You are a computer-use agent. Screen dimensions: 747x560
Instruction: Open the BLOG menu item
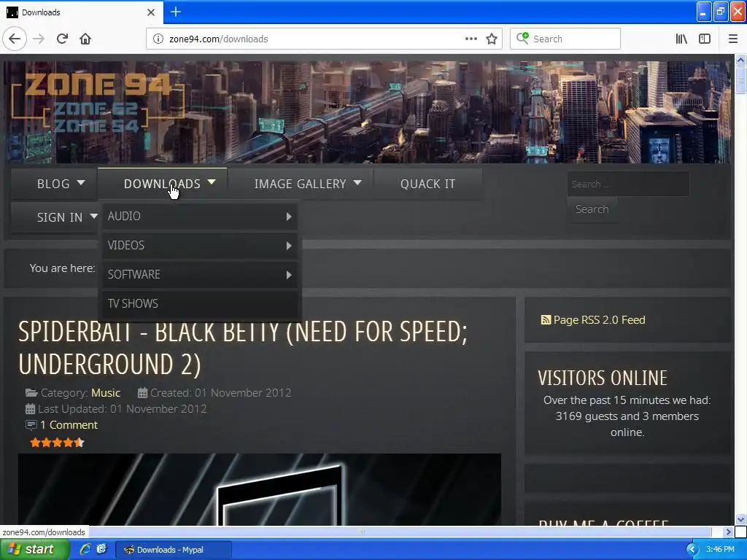point(53,184)
